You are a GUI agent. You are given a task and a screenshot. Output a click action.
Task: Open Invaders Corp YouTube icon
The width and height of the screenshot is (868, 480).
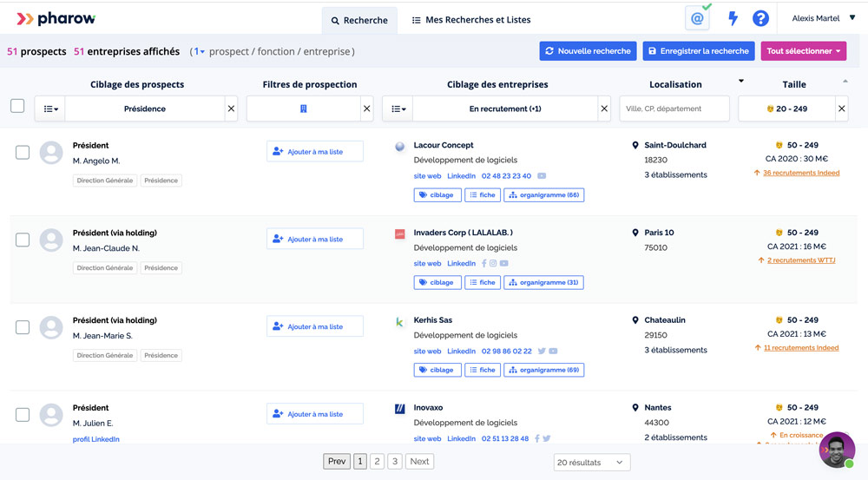pos(503,264)
